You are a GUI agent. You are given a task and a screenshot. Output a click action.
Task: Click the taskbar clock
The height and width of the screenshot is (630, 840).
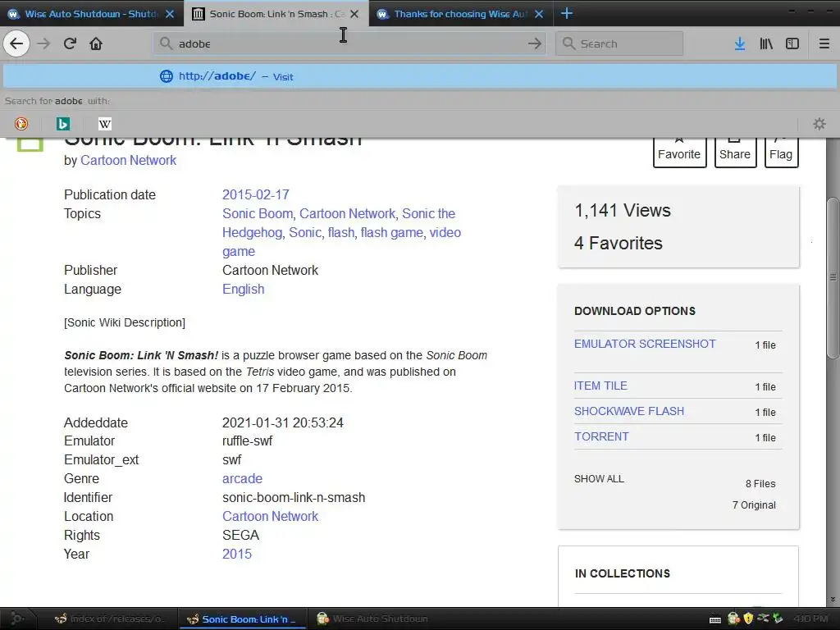click(810, 619)
